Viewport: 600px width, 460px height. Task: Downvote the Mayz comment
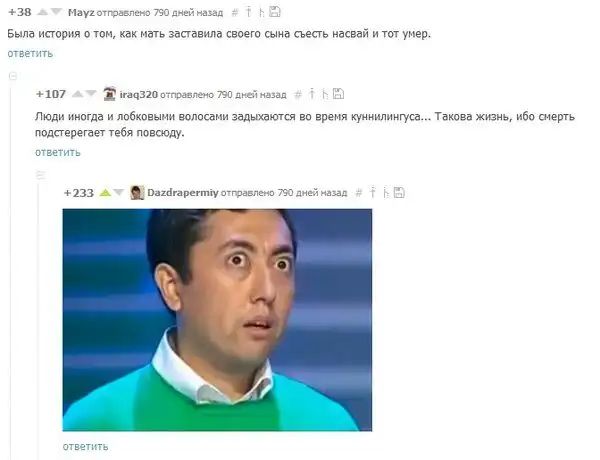point(56,12)
